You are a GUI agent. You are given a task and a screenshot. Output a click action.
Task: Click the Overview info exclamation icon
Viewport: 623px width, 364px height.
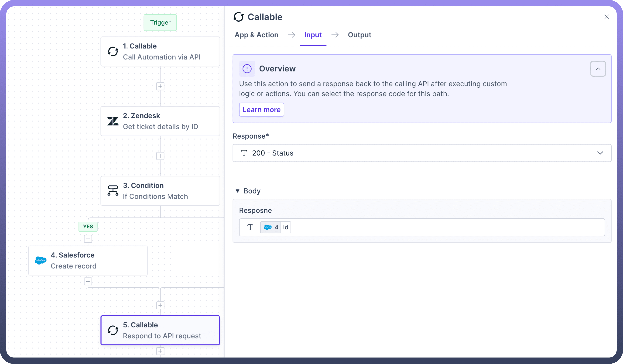click(247, 69)
